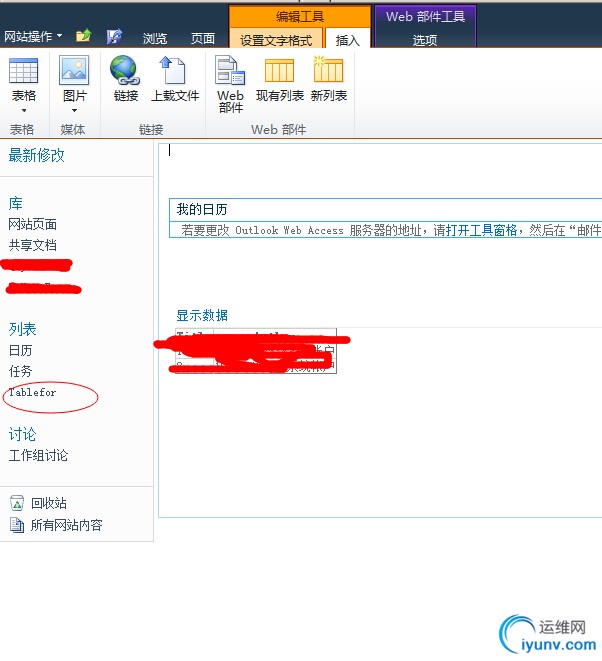Viewport: 602px width, 661px height.
Task: Open Site Pages (网站页面) link
Action: [x=32, y=224]
